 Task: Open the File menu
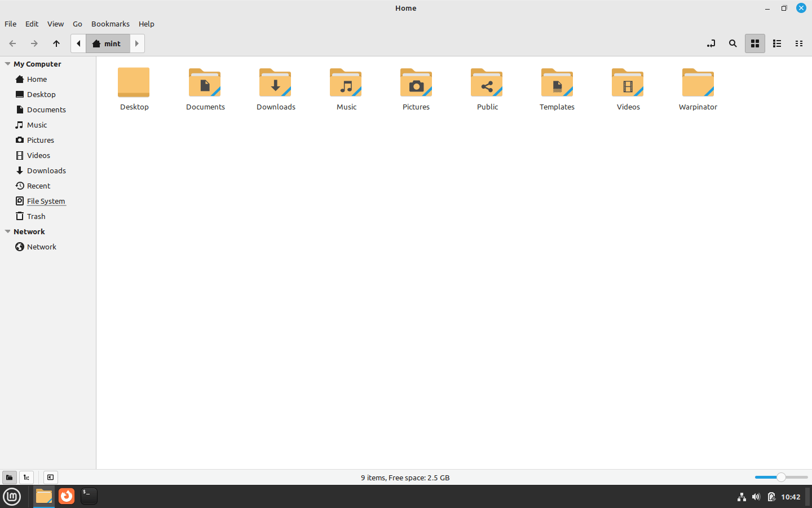click(x=11, y=24)
